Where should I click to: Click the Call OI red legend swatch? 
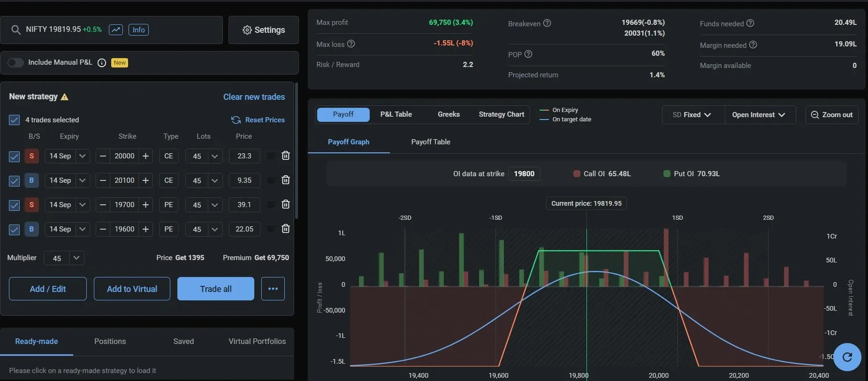577,174
